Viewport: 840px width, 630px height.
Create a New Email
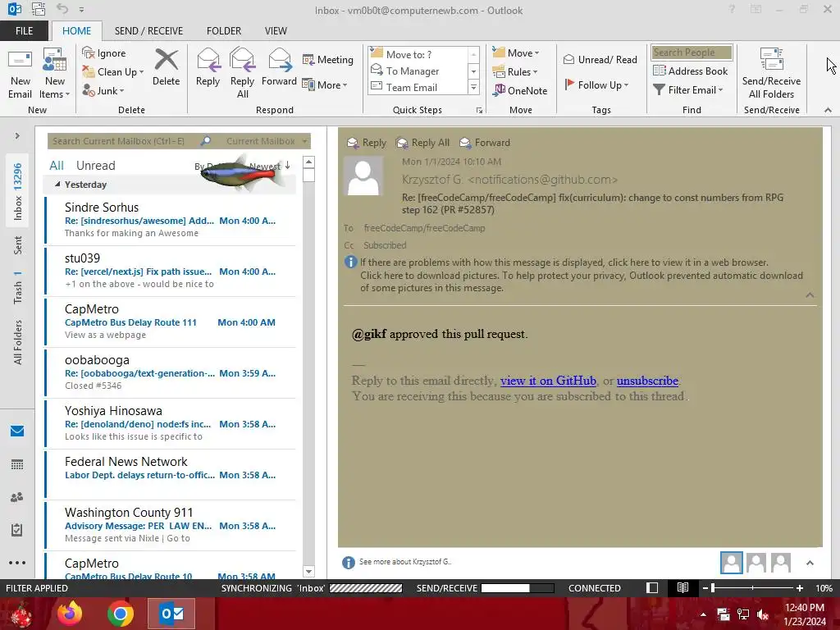pos(20,74)
